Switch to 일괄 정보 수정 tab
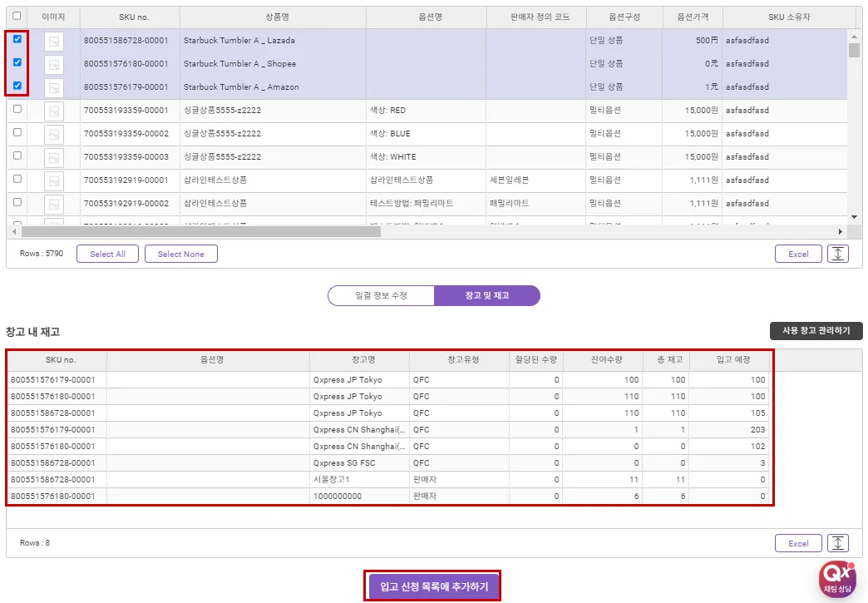The height and width of the screenshot is (603, 868). tap(381, 295)
